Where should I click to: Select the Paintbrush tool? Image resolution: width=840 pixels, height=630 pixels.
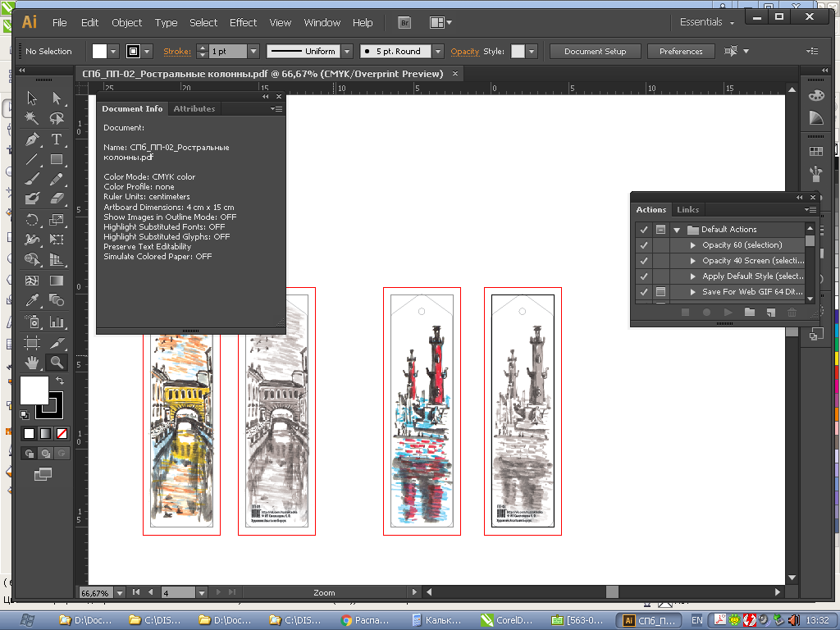[x=32, y=179]
